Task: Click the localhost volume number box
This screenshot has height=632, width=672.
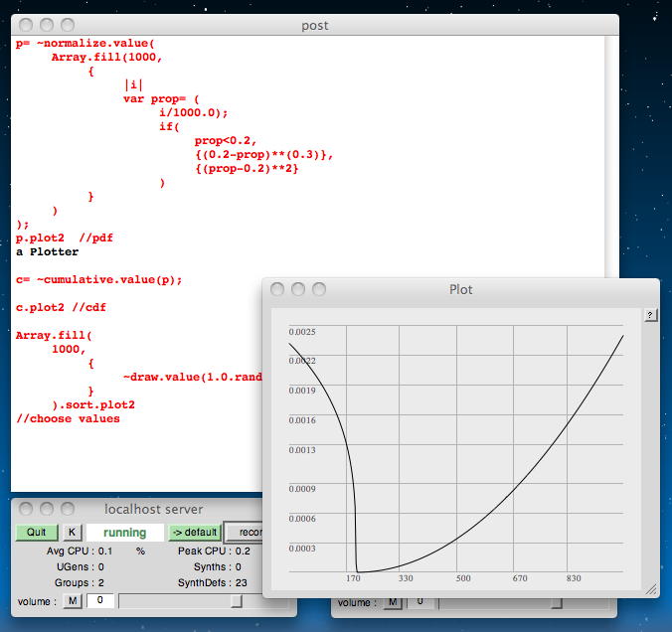Action: [99, 600]
